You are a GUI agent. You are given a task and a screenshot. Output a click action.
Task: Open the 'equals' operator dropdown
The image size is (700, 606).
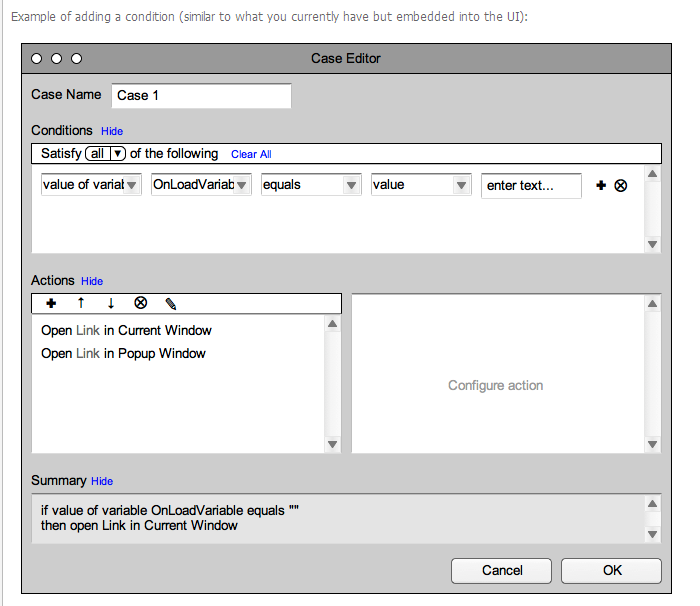(311, 185)
